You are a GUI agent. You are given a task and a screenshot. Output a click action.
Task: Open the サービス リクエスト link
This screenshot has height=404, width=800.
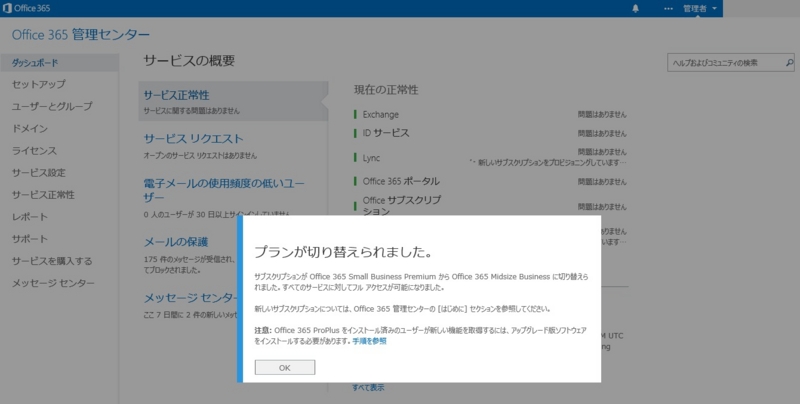(x=193, y=139)
